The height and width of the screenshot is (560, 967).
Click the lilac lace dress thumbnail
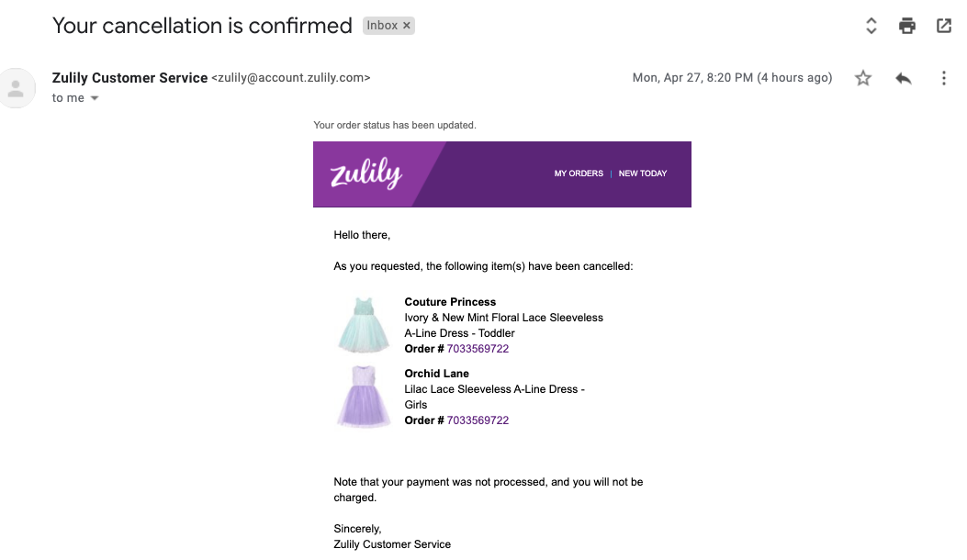pos(364,396)
